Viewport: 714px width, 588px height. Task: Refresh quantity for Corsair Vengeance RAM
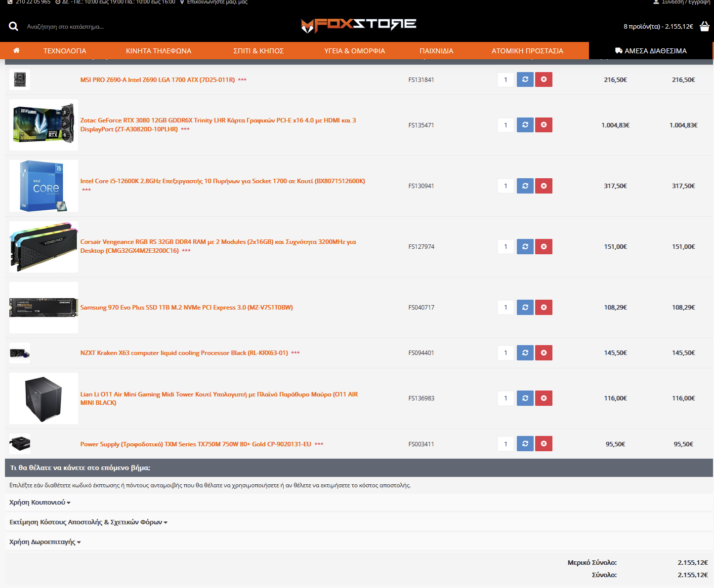tap(525, 246)
